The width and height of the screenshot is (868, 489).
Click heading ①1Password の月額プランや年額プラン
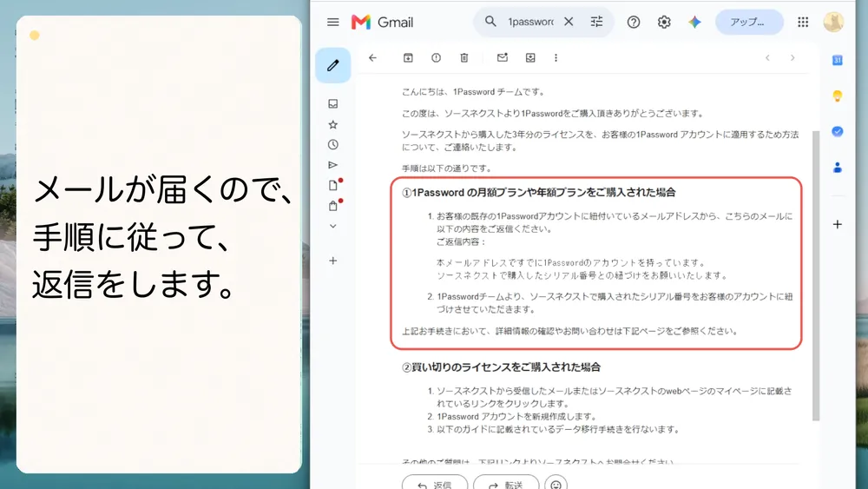539,192
